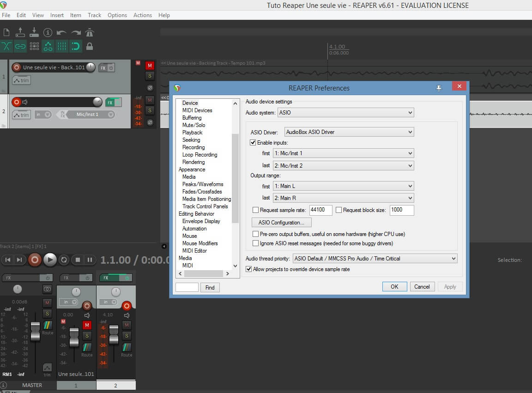Click the ASIO Configuration button
The height and width of the screenshot is (393, 532).
[x=282, y=223]
